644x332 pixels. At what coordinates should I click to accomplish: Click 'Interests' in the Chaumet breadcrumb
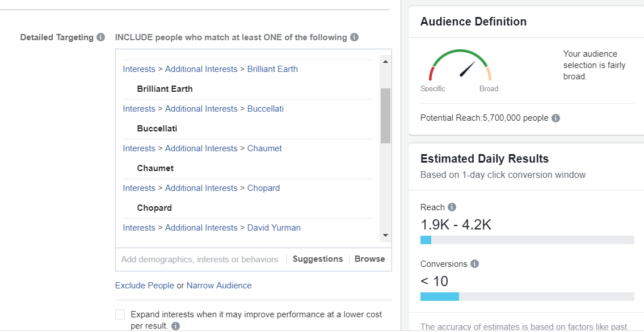point(139,148)
